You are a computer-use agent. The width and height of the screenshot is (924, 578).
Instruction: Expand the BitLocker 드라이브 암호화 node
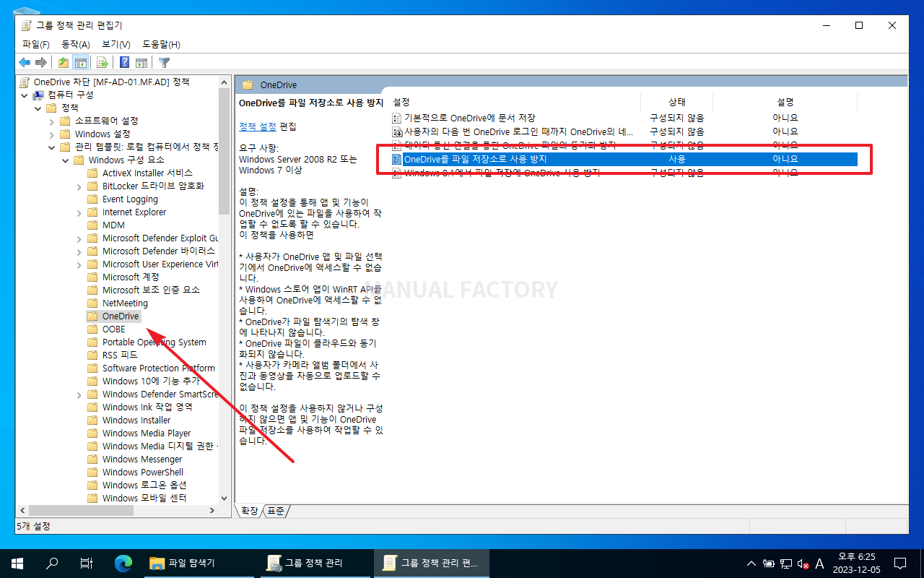[x=79, y=186]
